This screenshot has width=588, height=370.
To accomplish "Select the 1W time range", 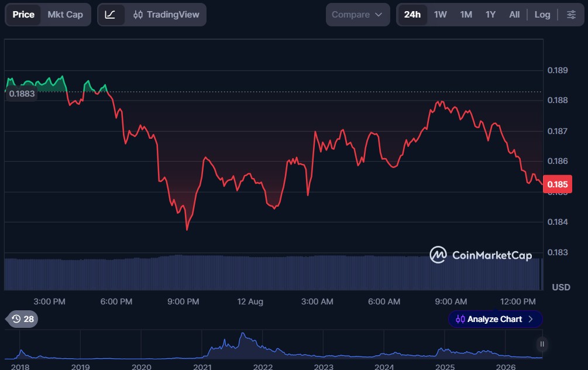I will (440, 15).
